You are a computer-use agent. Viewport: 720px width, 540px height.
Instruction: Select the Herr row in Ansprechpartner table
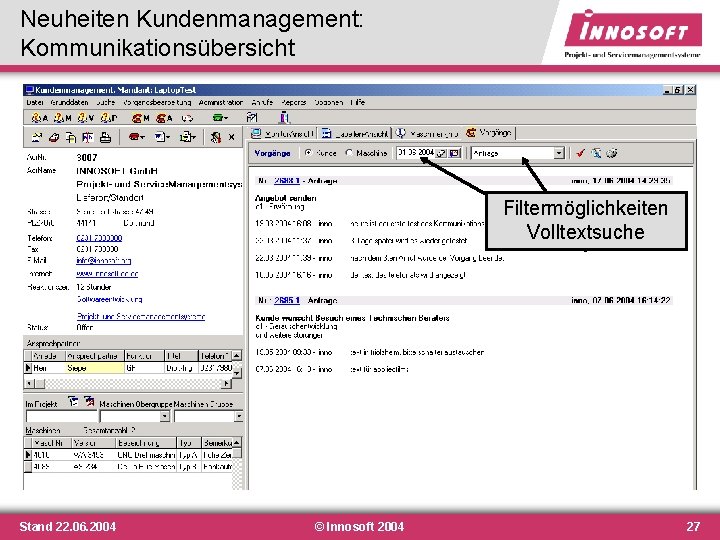(x=128, y=368)
